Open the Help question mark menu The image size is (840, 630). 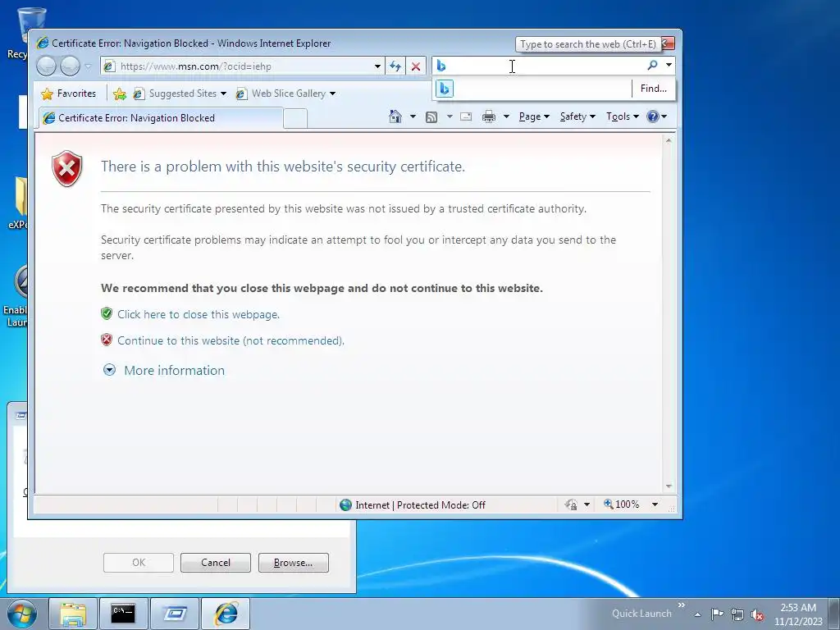tap(657, 116)
